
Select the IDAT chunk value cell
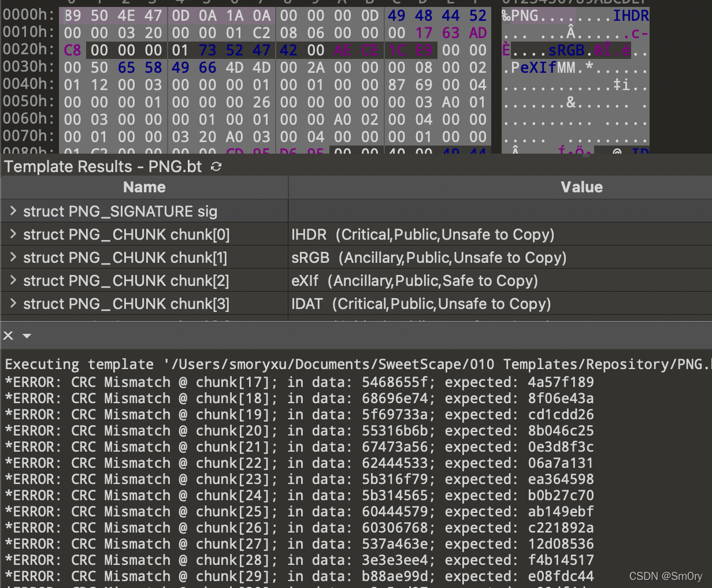point(500,304)
